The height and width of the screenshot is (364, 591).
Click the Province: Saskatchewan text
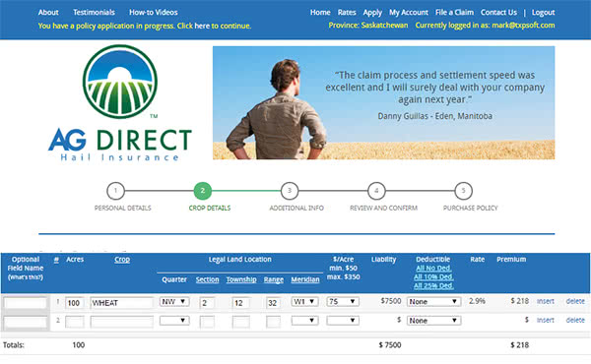pos(367,26)
